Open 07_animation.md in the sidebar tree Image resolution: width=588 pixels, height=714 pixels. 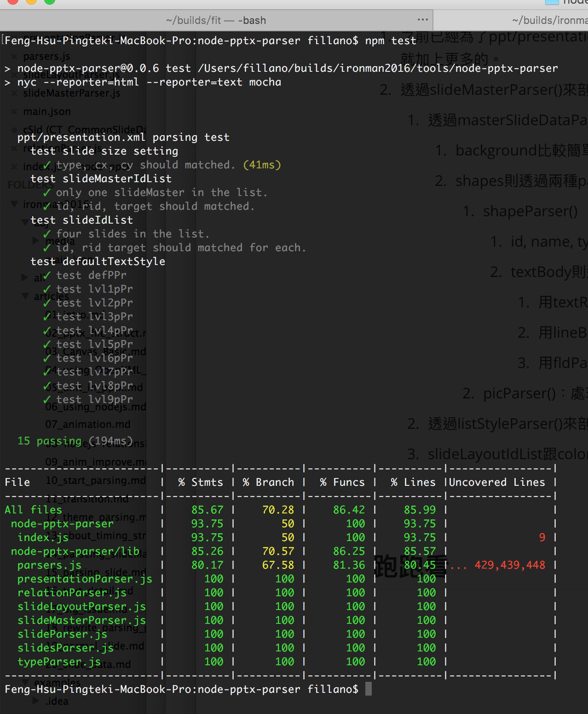pyautogui.click(x=87, y=424)
